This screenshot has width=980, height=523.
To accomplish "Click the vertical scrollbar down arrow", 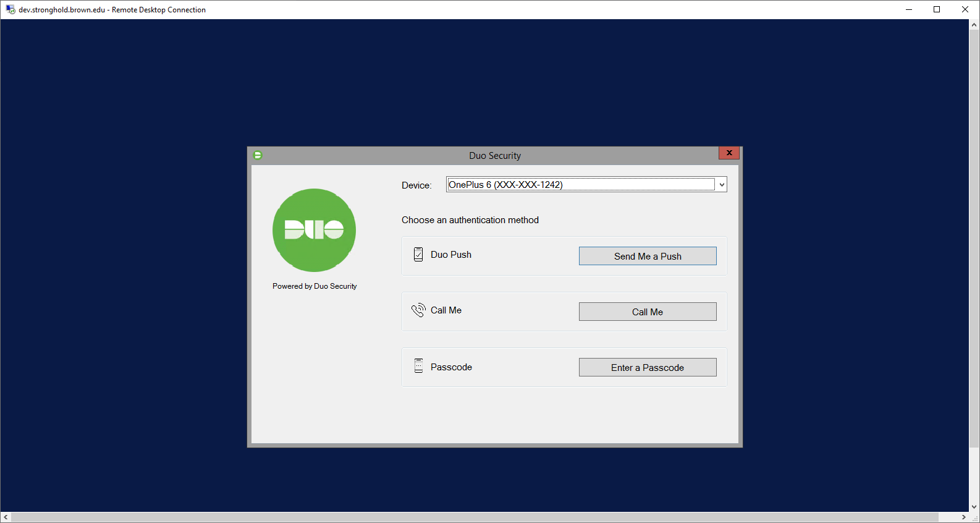I will click(974, 507).
